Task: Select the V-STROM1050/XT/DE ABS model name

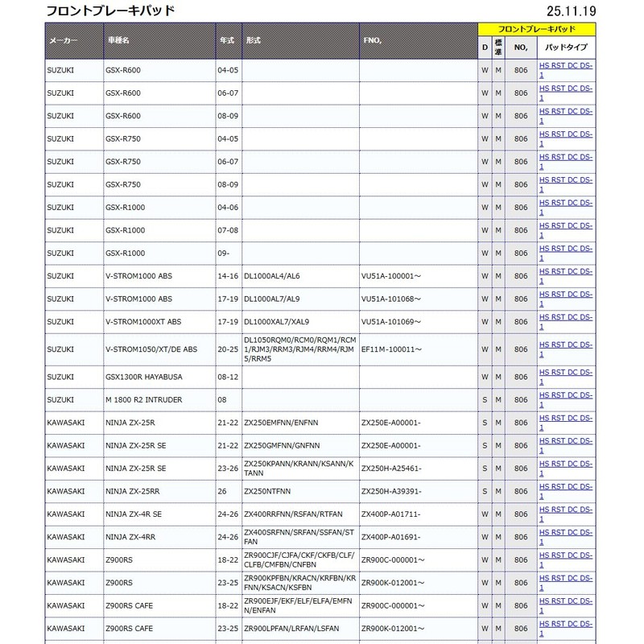Action: pos(151,349)
